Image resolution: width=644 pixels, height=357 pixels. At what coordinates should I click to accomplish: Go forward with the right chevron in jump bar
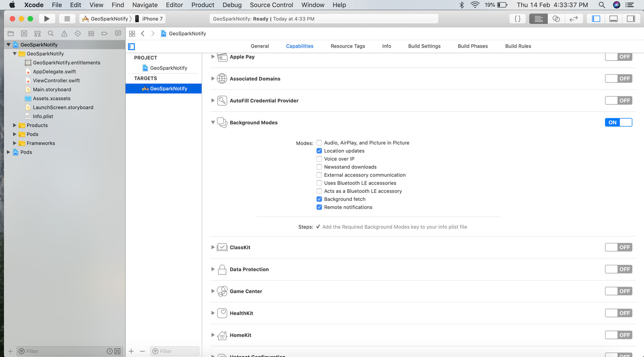153,34
